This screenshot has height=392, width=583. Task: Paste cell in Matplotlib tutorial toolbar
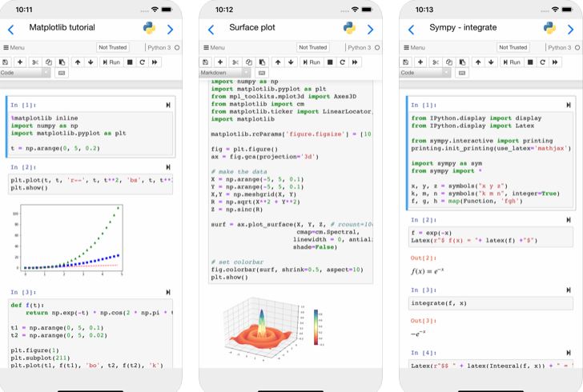(62, 62)
